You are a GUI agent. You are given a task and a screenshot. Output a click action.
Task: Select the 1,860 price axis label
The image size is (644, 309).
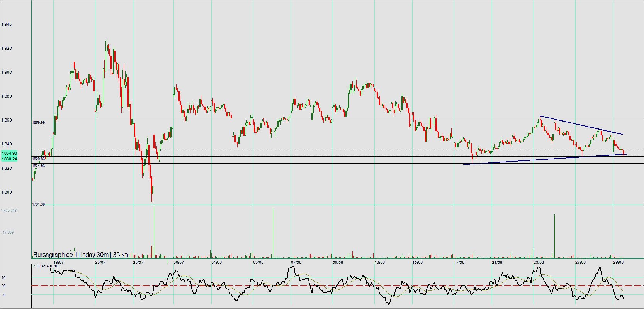7,120
